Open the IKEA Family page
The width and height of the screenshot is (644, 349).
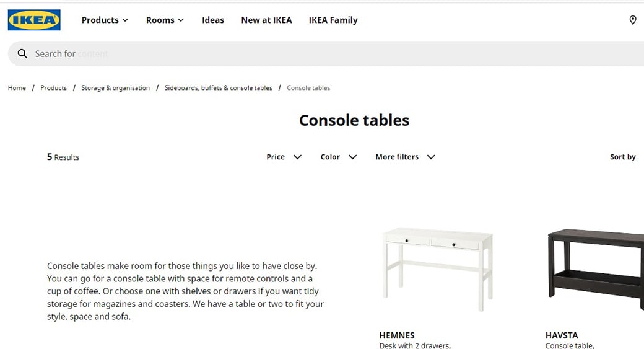pos(333,20)
